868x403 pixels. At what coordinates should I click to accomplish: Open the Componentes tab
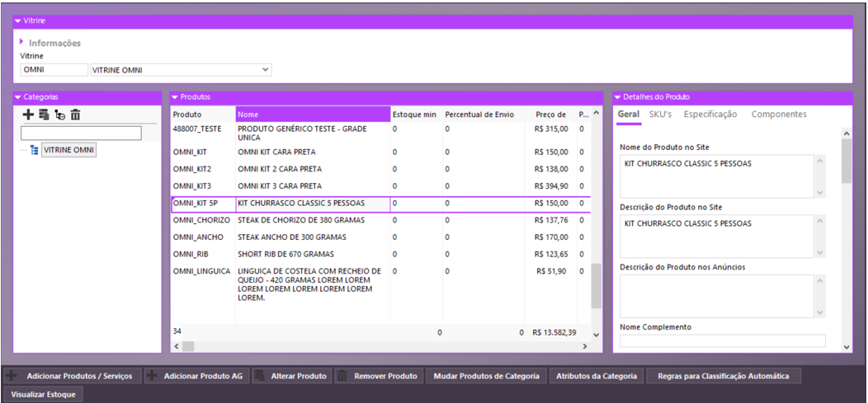click(779, 115)
